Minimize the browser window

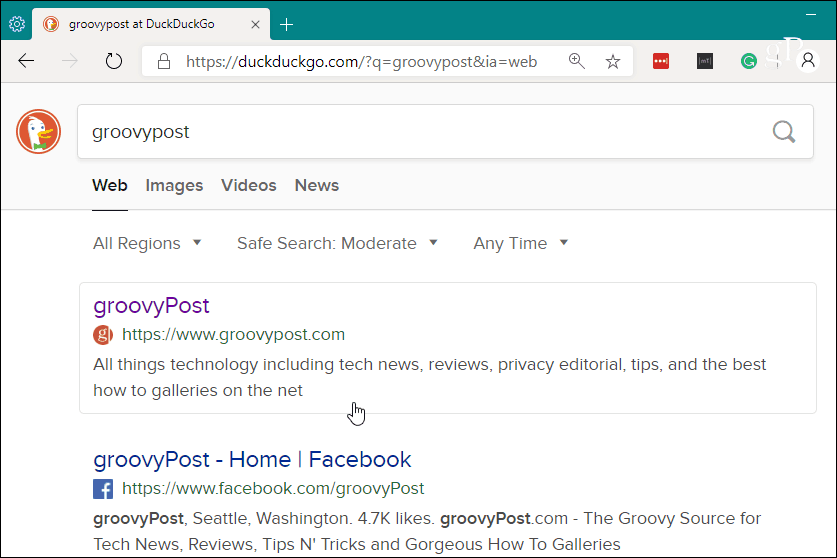coord(811,15)
